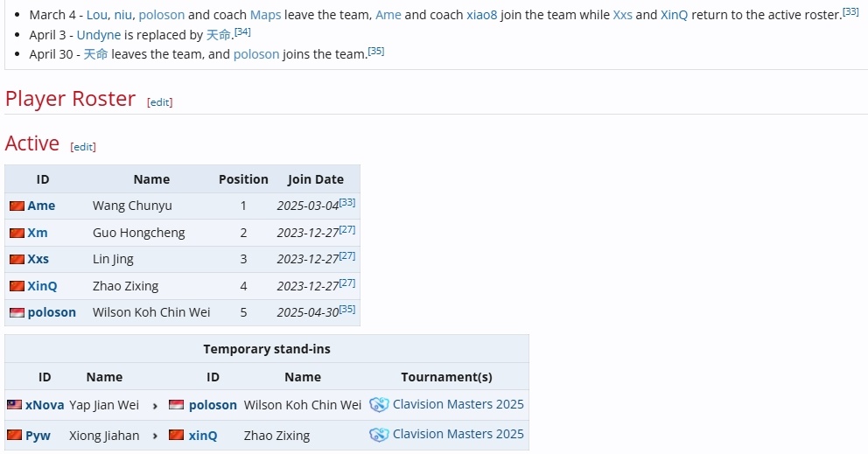Open the Xxs player link in Active table

pos(38,259)
